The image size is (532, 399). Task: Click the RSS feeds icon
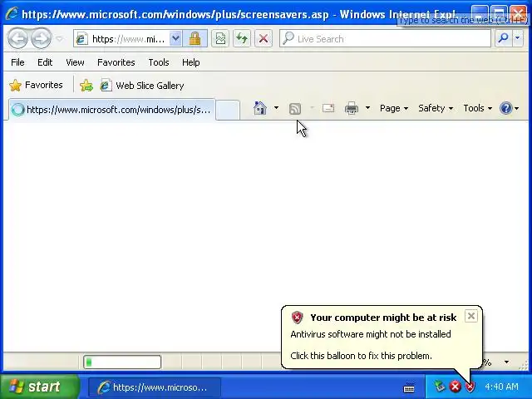pos(295,109)
